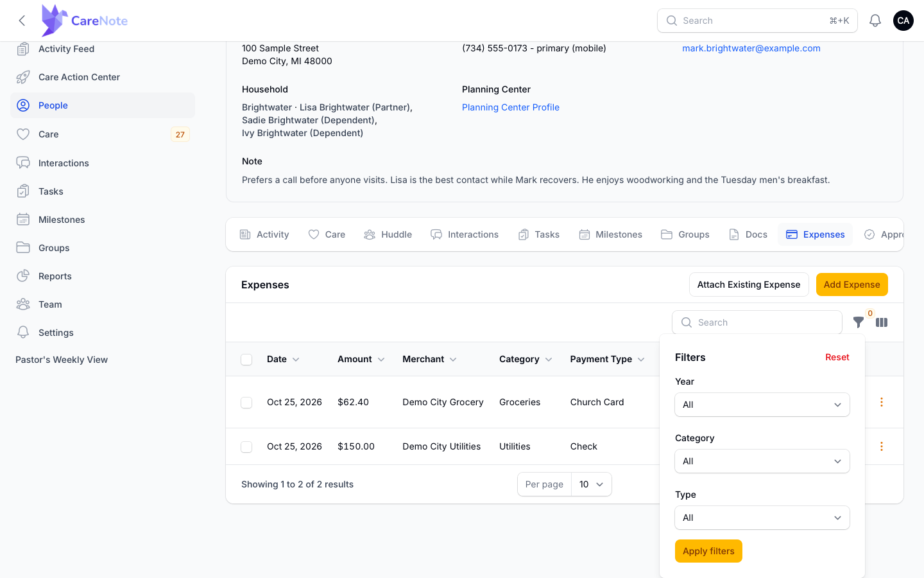This screenshot has width=924, height=578.
Task: Click the Groups folder icon in sidebar
Action: pos(23,248)
